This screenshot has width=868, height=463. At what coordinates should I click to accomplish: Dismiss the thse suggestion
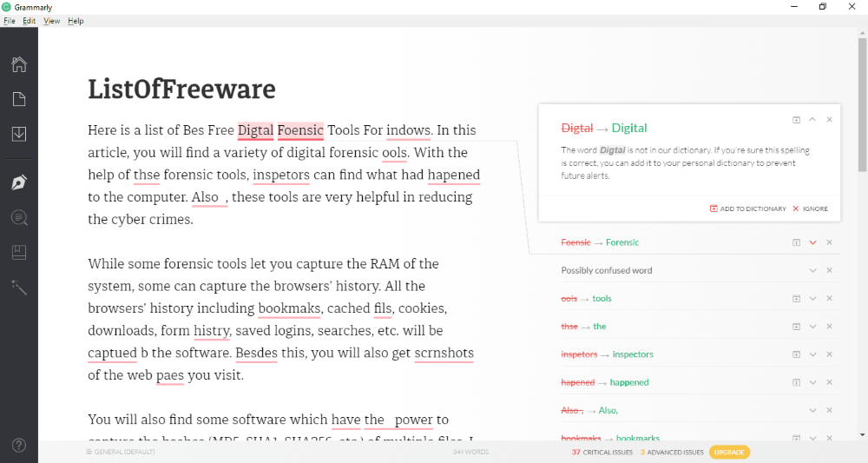tap(829, 327)
